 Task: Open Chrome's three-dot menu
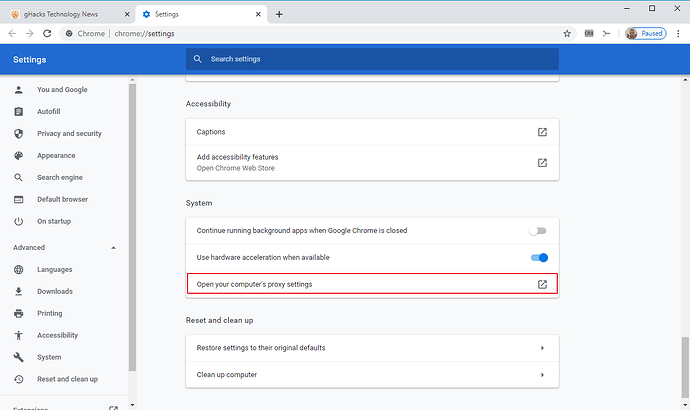[x=676, y=33]
